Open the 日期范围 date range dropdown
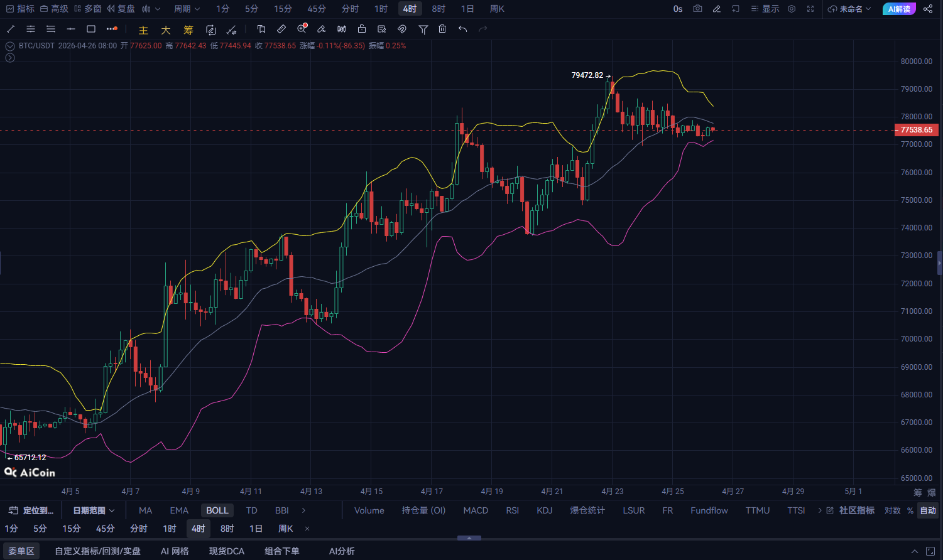 (x=94, y=510)
